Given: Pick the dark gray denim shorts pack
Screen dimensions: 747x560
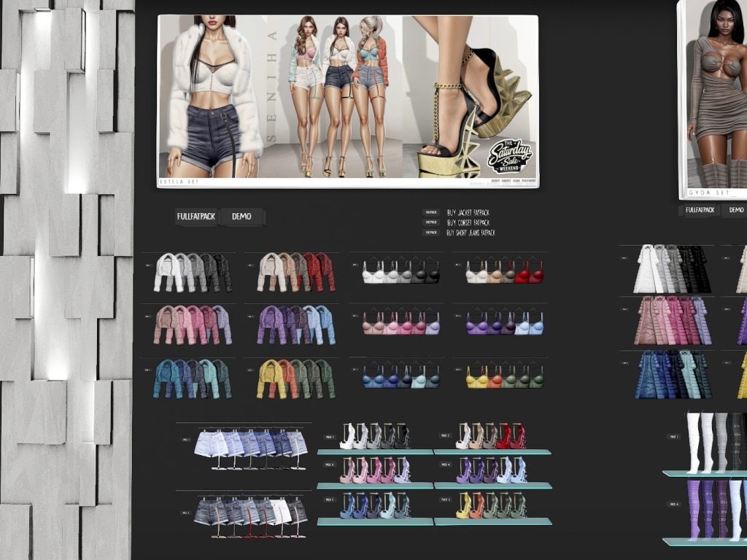Looking at the screenshot, I should click(x=250, y=513).
